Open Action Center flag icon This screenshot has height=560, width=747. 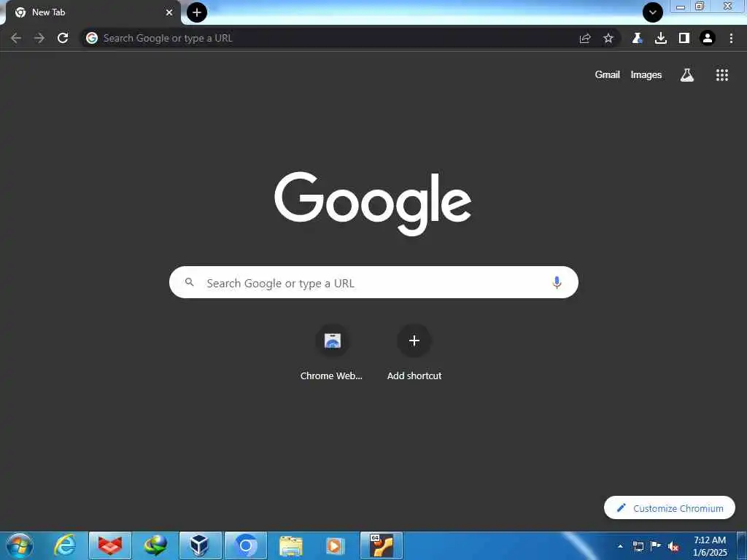pyautogui.click(x=656, y=545)
